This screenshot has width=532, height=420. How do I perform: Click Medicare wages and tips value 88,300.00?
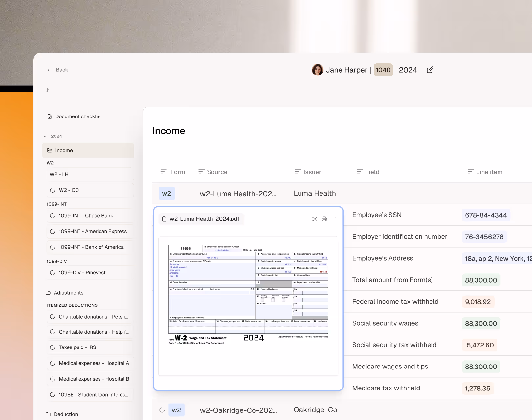point(481,367)
